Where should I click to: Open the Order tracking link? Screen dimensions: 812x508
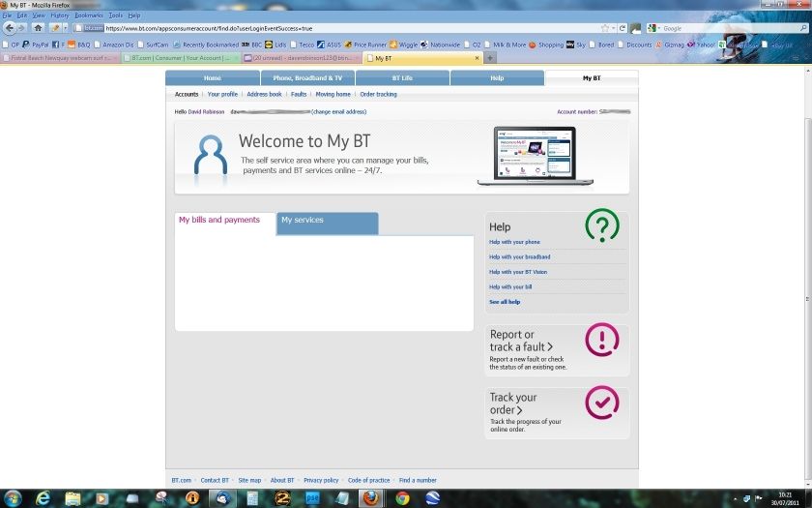click(x=379, y=95)
